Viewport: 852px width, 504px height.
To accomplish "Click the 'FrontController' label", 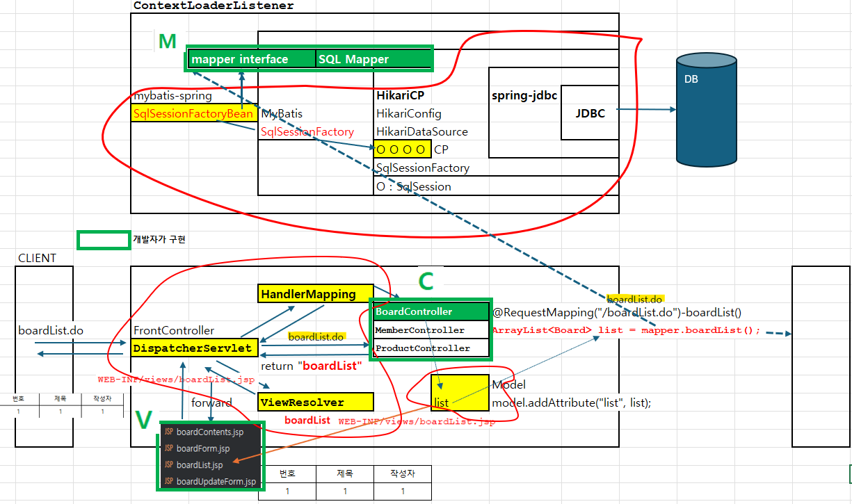I will pyautogui.click(x=174, y=330).
